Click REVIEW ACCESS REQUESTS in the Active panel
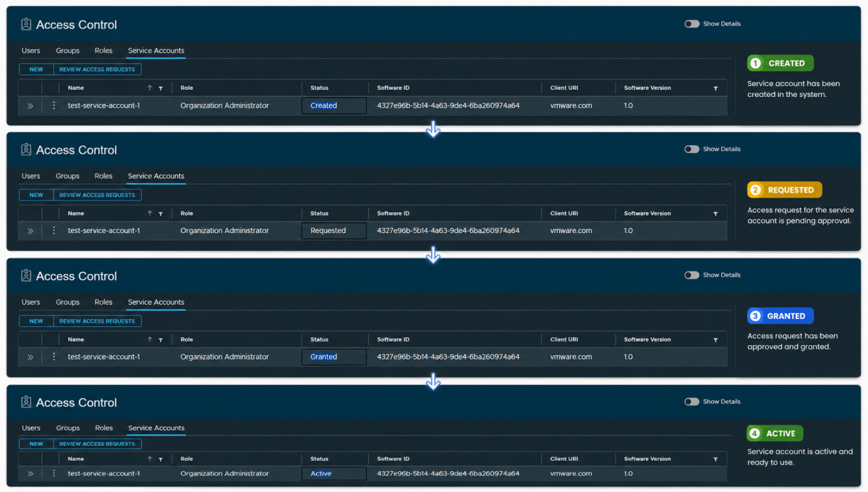868x492 pixels. point(97,444)
